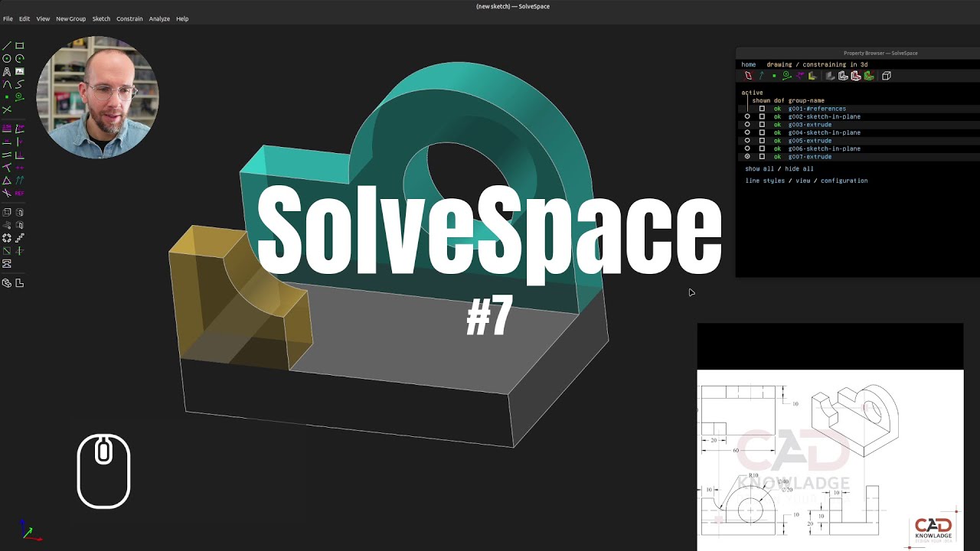Apply Parallel constraint
The image size is (980, 551).
7,154
